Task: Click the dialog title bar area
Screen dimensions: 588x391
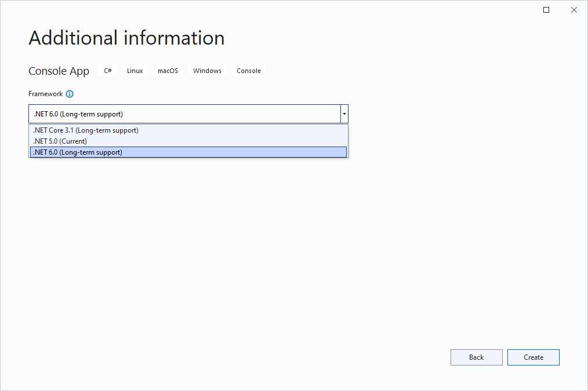Action: pos(290,9)
